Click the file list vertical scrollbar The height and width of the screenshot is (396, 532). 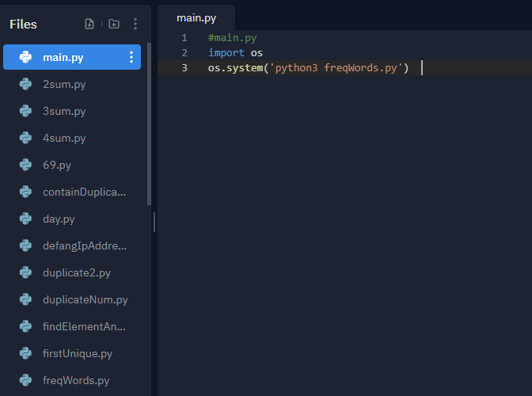point(149,124)
